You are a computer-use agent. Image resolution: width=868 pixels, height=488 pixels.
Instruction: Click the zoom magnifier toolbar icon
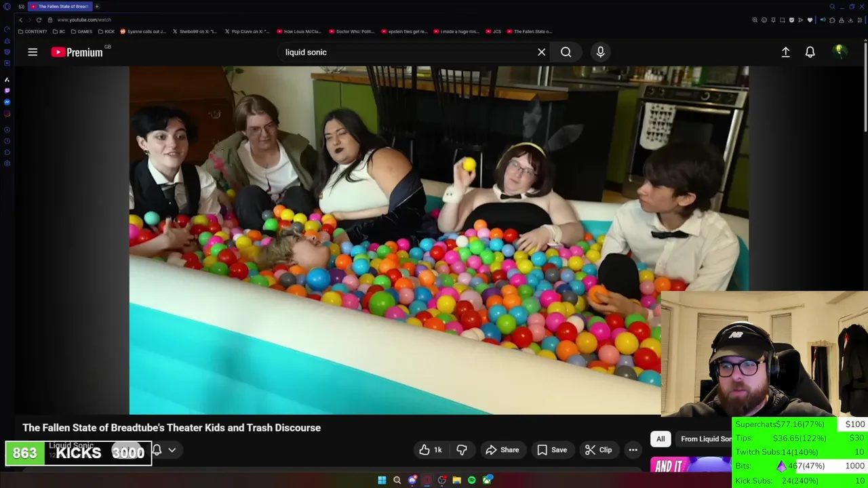coord(755,20)
